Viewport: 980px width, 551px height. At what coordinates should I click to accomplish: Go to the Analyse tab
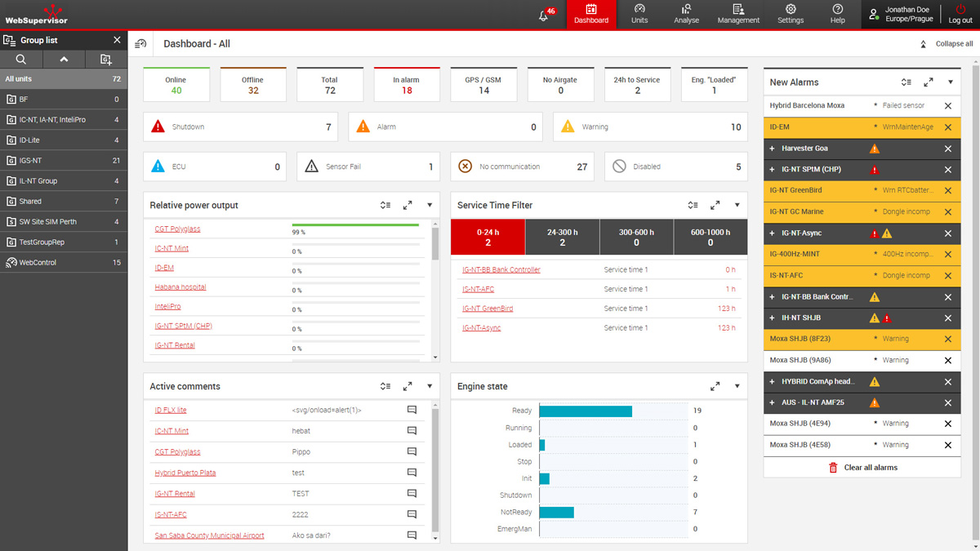686,15
